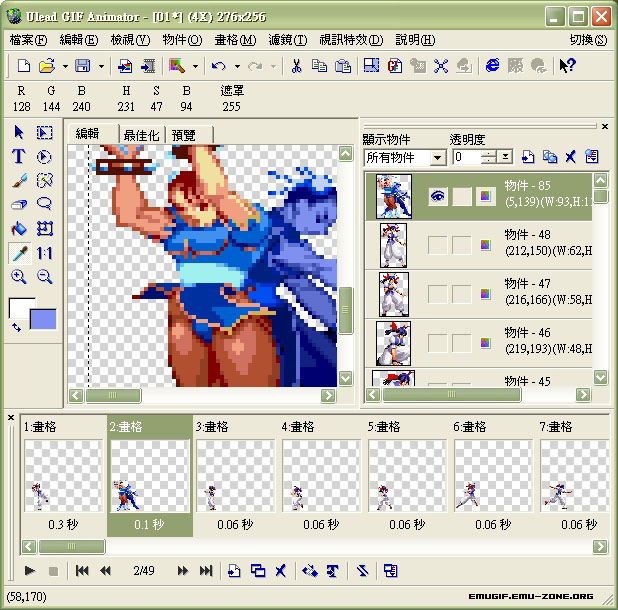Click the Undo arrow icon
The height and width of the screenshot is (610, 618).
219,66
